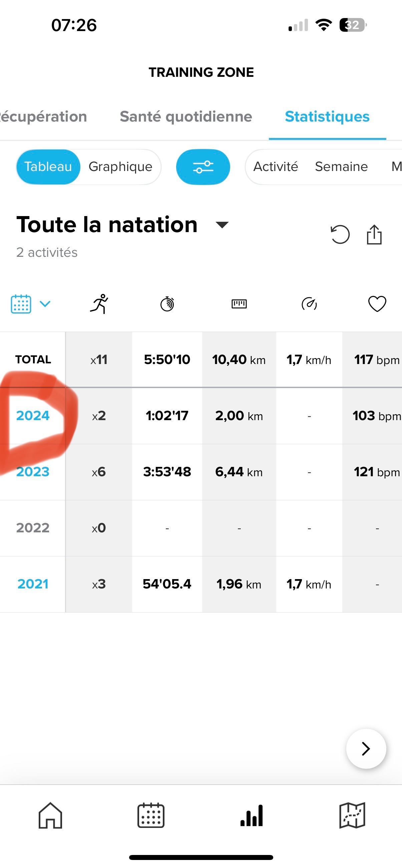This screenshot has height=868, width=402.
Task: Open the calendar period dropdown chevron
Action: (45, 304)
